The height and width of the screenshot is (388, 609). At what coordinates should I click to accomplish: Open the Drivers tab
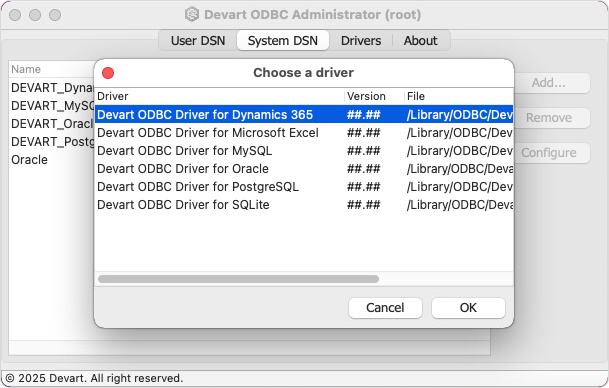361,40
